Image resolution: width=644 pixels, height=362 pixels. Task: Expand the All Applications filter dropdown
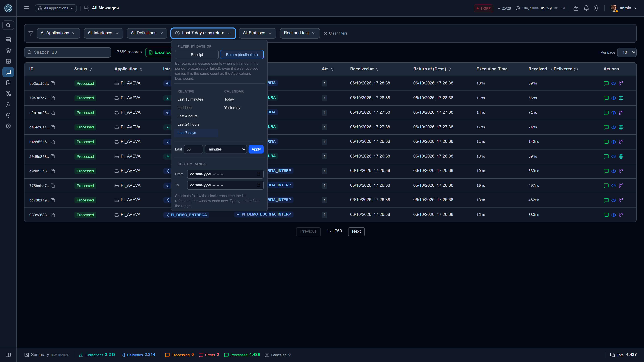58,33
